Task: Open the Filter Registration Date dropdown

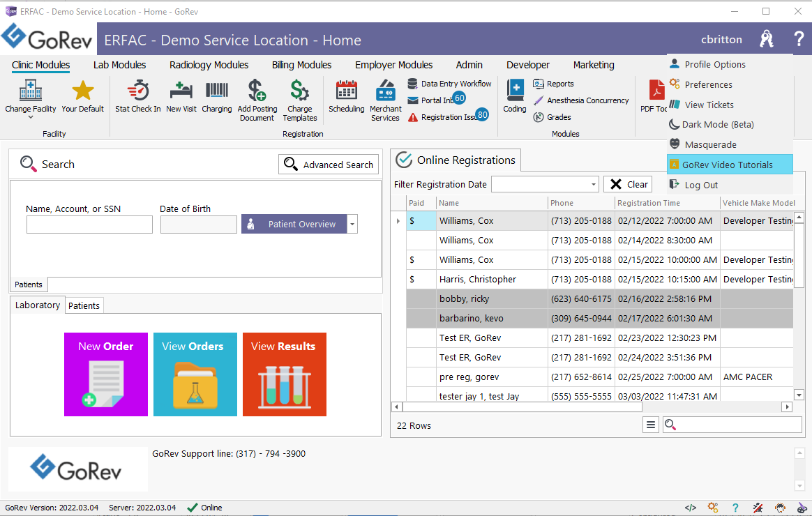Action: pyautogui.click(x=594, y=185)
